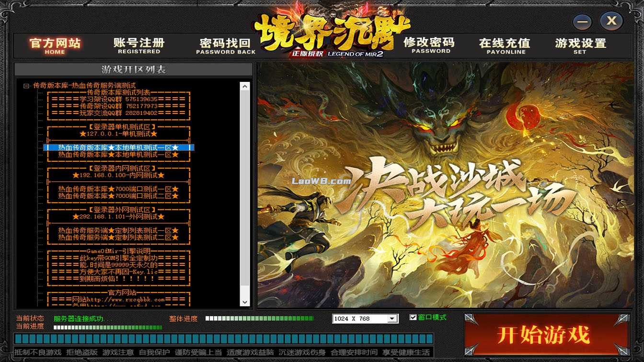Image resolution: width=644 pixels, height=362 pixels.
Task: Open 在线充值 online payment
Action: pos(505,45)
